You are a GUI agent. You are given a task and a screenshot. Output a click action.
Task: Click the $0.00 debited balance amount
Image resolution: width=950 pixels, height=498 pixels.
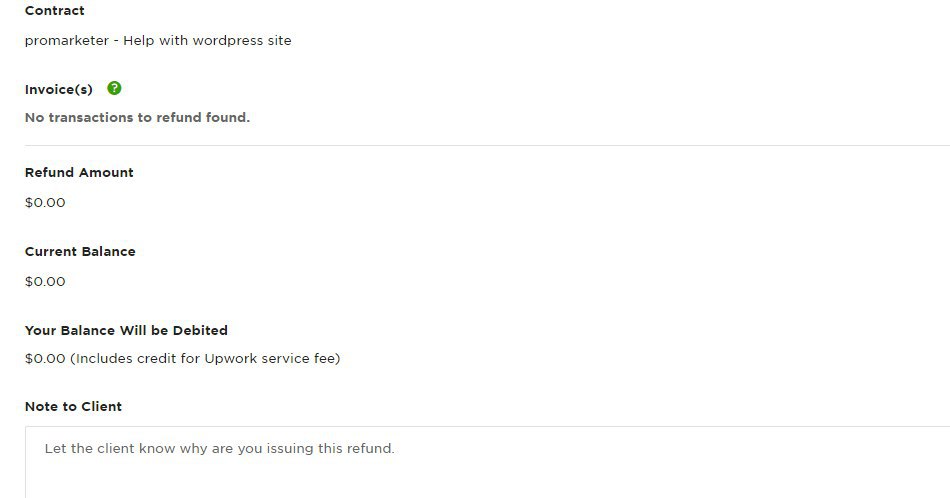click(45, 358)
